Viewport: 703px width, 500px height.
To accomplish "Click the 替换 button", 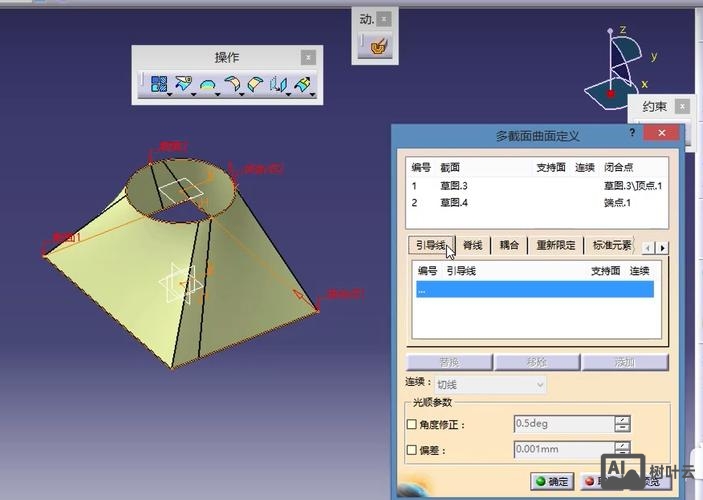I will coord(449,362).
